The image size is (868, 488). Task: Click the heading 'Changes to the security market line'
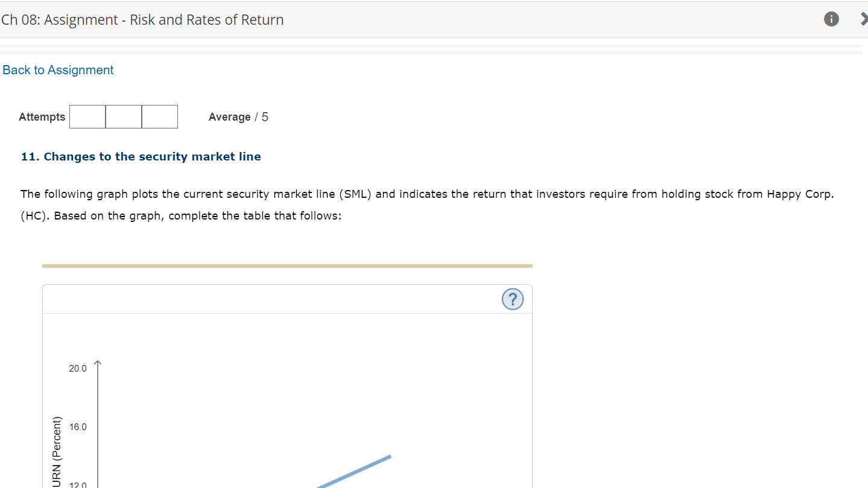tap(141, 156)
